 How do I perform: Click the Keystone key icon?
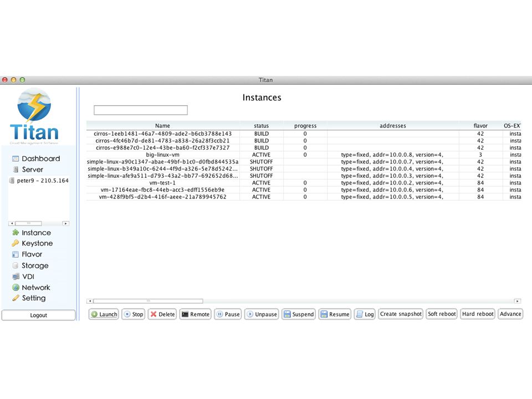(16, 243)
